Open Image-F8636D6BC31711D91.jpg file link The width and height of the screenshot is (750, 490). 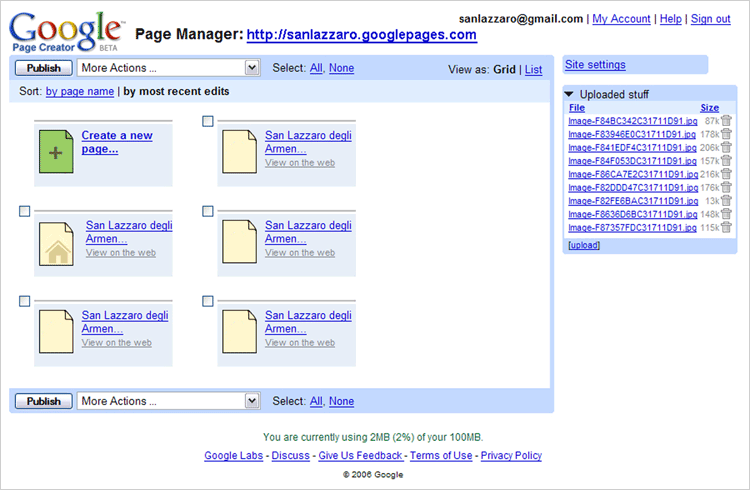point(632,214)
